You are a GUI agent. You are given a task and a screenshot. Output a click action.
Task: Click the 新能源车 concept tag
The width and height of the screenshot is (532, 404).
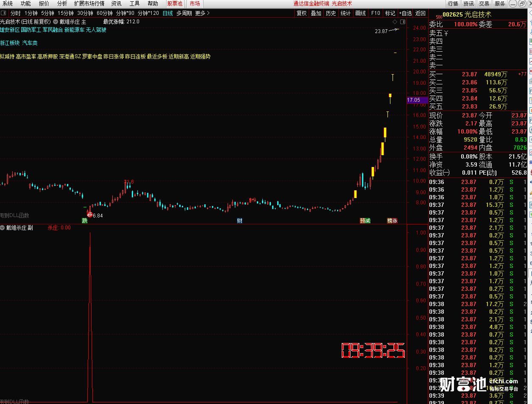[74, 30]
